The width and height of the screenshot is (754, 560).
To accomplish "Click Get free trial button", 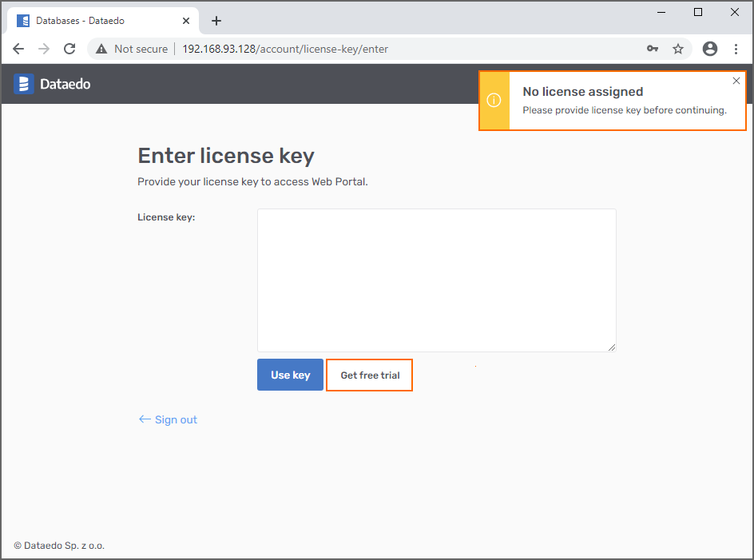I will 370,375.
